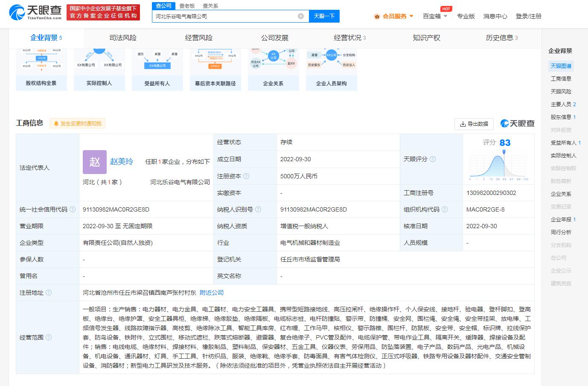Click the 天眼一下 search button
The image size is (588, 386).
click(324, 16)
